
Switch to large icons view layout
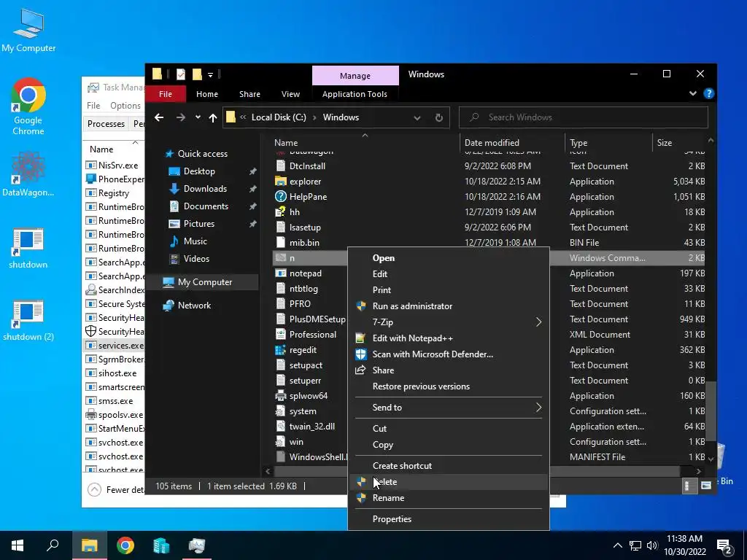(x=706, y=486)
